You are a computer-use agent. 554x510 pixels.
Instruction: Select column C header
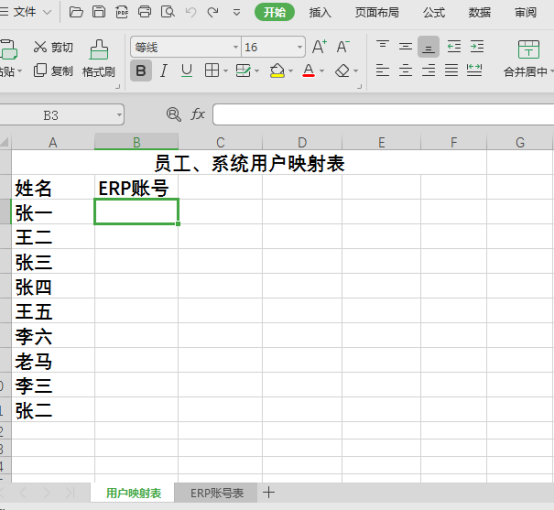[220, 142]
